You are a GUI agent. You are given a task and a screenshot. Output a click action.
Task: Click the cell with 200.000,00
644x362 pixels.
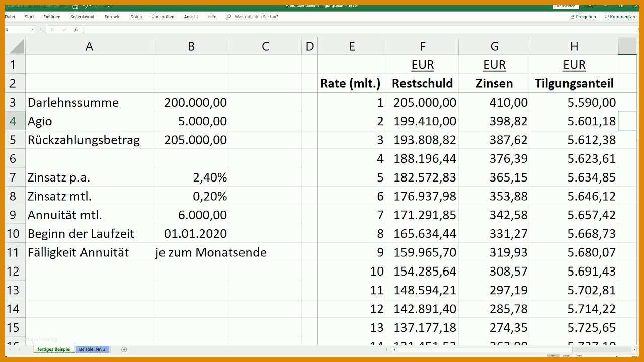click(x=191, y=102)
